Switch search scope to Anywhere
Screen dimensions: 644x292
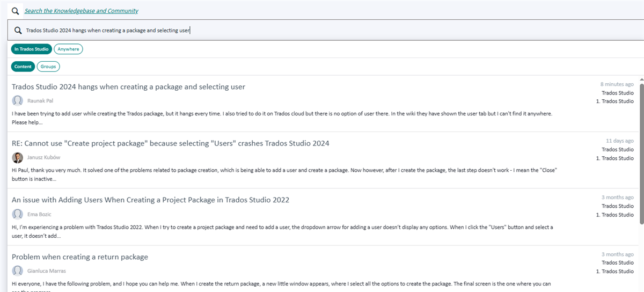(68, 49)
